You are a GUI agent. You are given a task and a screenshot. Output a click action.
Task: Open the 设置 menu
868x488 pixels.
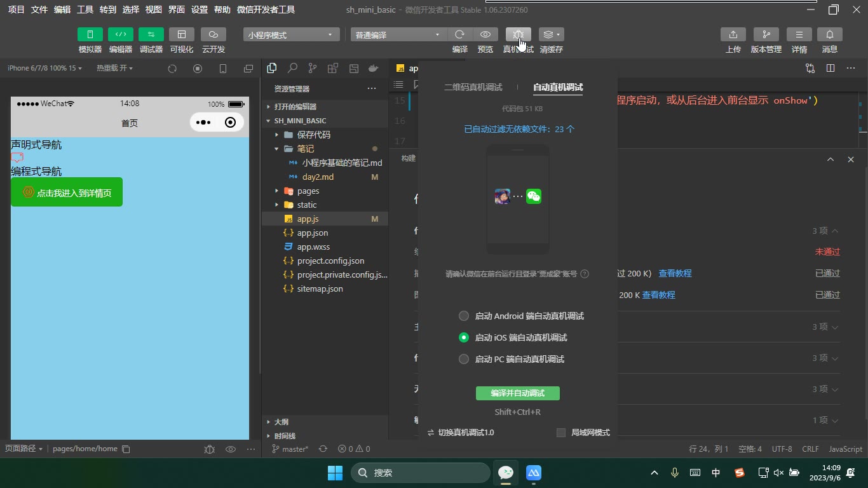(x=200, y=10)
